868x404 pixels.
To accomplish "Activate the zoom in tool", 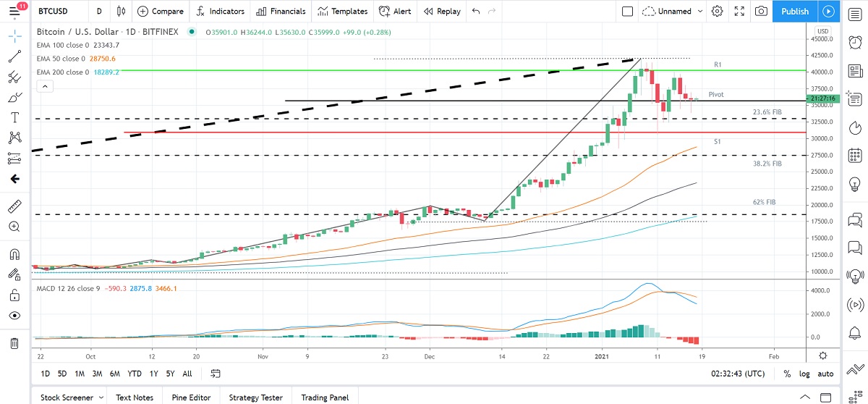I will tap(14, 227).
